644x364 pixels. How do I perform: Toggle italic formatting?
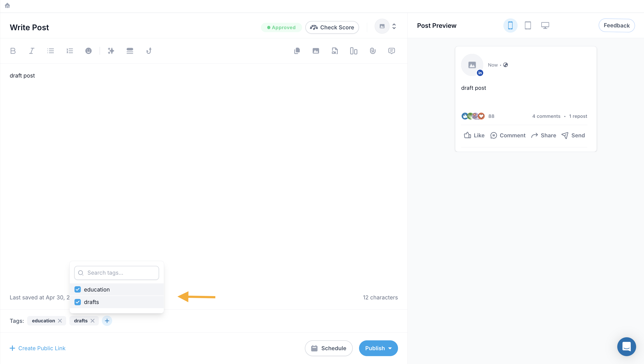32,51
